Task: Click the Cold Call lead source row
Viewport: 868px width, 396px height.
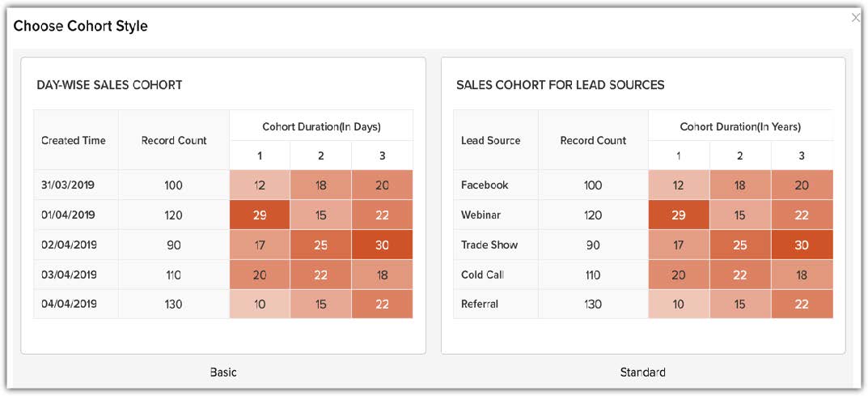Action: pyautogui.click(x=482, y=275)
